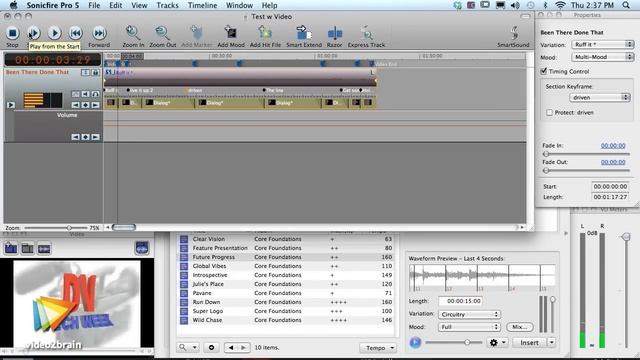Click the Add Marker icon

tap(196, 33)
